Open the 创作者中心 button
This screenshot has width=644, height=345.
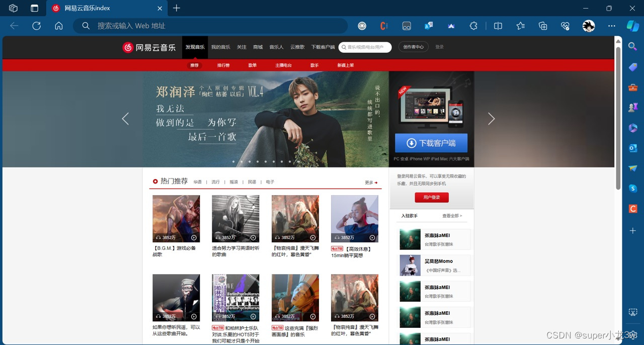point(414,47)
